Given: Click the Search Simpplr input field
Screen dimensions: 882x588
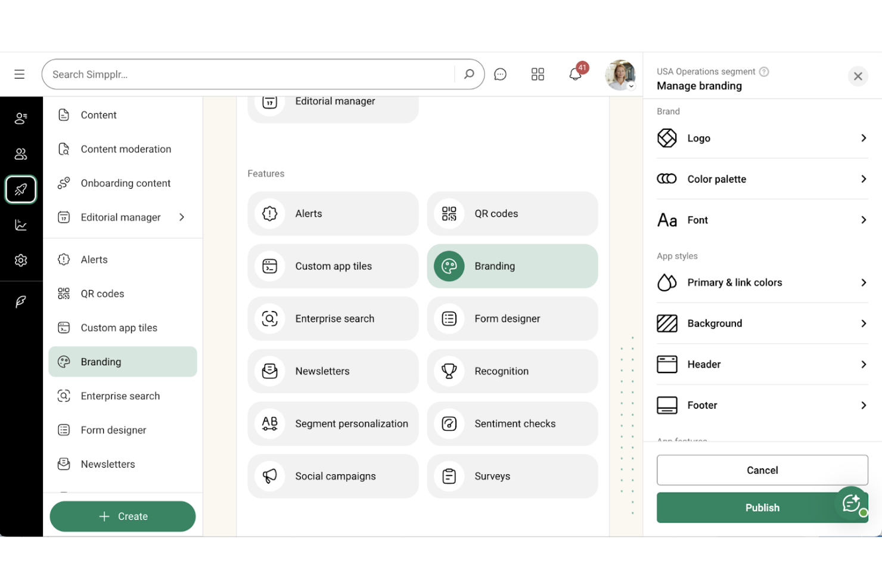Looking at the screenshot, I should 250,74.
